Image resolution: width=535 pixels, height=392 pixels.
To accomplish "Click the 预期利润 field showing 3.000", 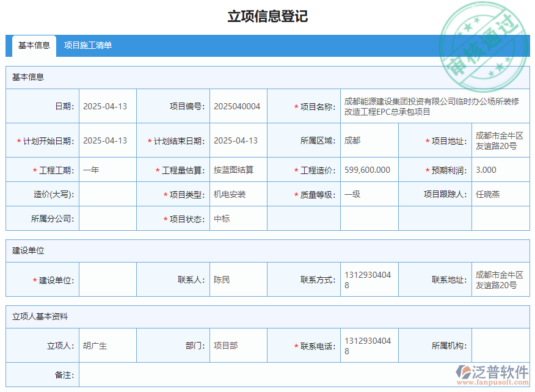I will pos(496,170).
